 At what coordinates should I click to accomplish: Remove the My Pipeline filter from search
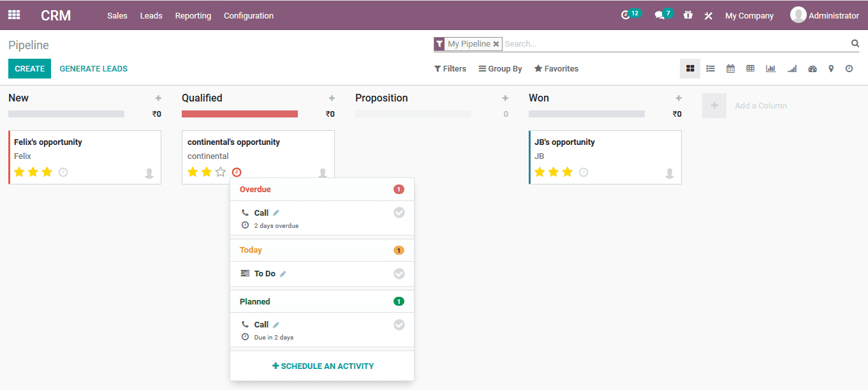pyautogui.click(x=496, y=43)
